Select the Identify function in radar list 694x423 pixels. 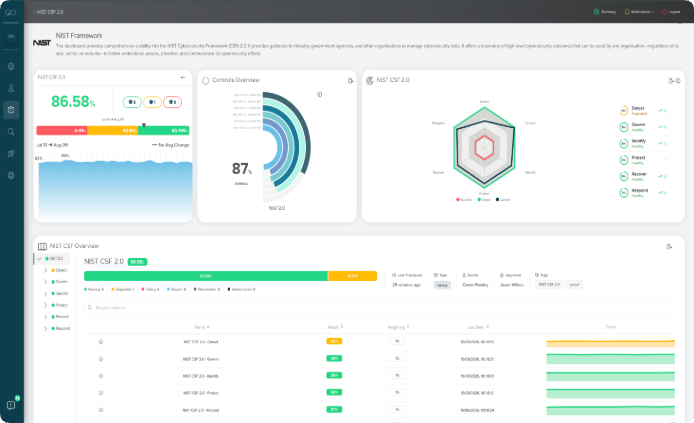coord(643,143)
